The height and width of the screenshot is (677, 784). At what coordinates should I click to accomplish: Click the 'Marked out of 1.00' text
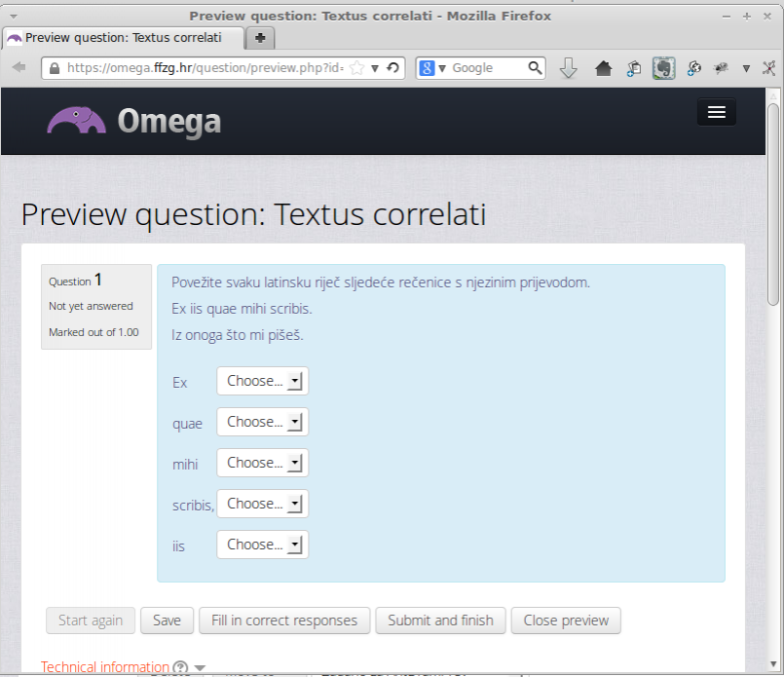pos(93,332)
